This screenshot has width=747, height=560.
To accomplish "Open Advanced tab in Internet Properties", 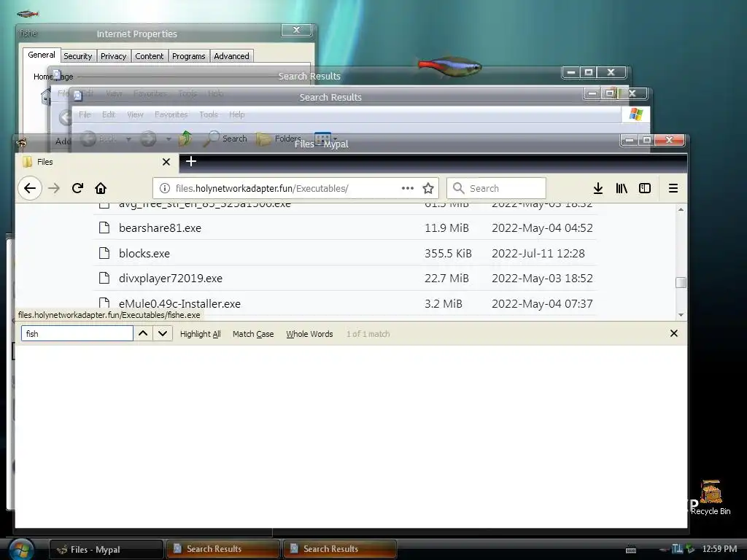I will pos(231,56).
